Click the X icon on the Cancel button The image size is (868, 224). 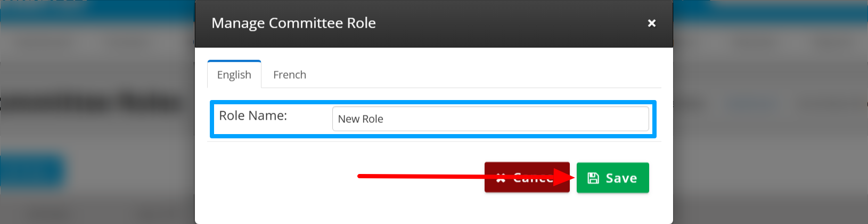[x=501, y=178]
